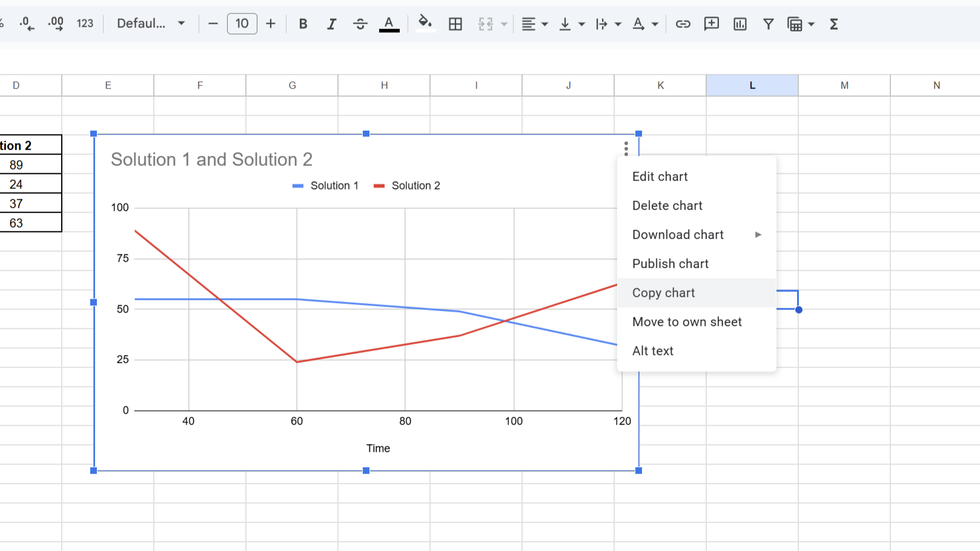Screen dimensions: 980x551
Task: Click the insert link icon
Action: (x=683, y=24)
